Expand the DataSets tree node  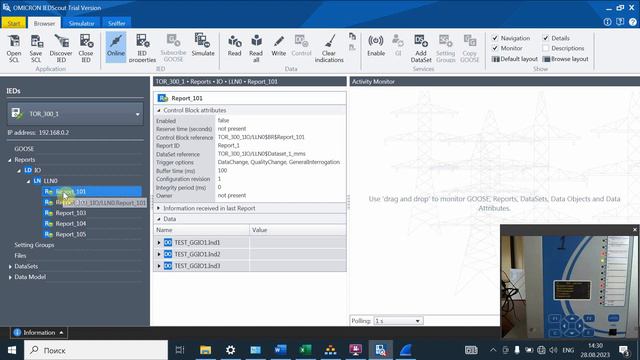tap(10, 267)
